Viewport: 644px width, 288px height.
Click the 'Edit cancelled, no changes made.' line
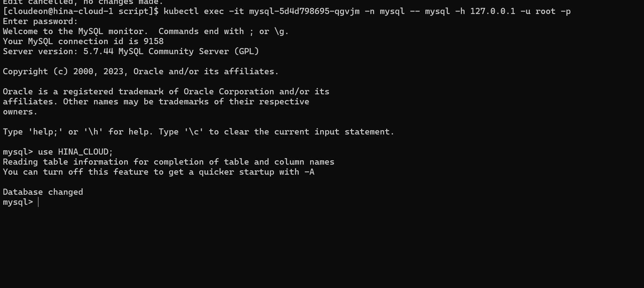point(83,2)
